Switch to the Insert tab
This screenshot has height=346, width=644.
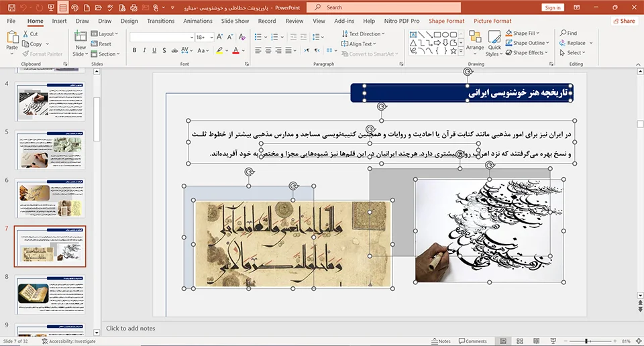tap(59, 21)
